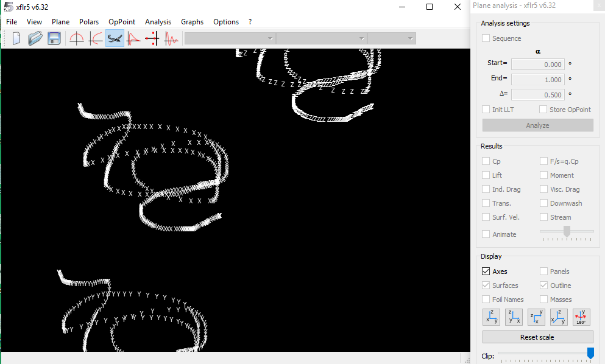Image resolution: width=605 pixels, height=364 pixels.
Task: Open the Polars menu
Action: pos(89,22)
